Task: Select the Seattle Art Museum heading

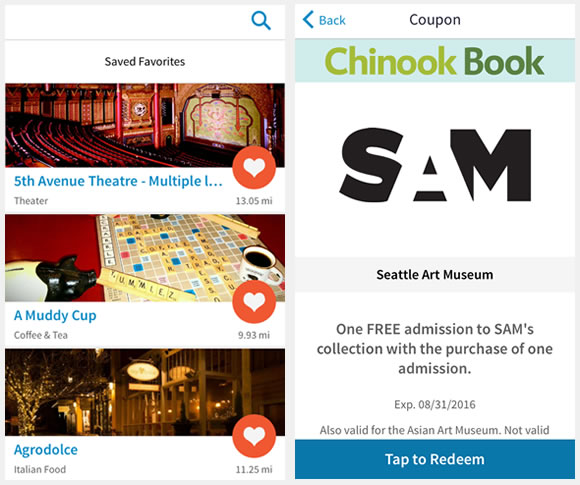Action: point(435,275)
